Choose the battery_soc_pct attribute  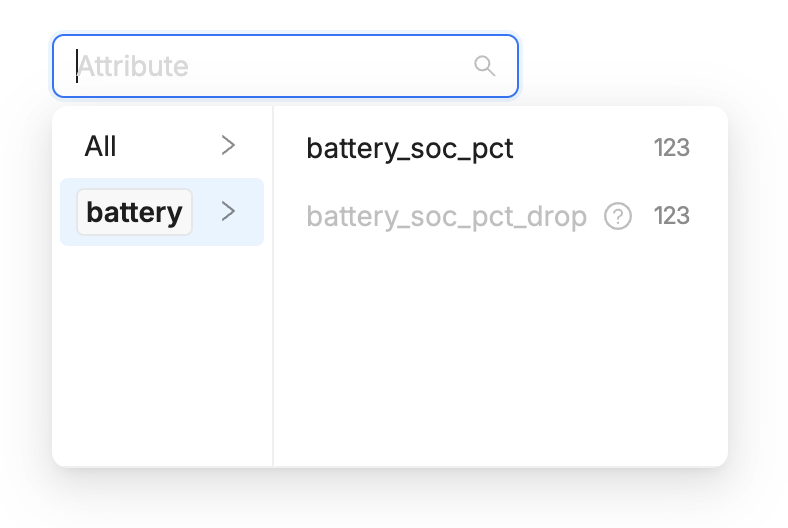498,148
